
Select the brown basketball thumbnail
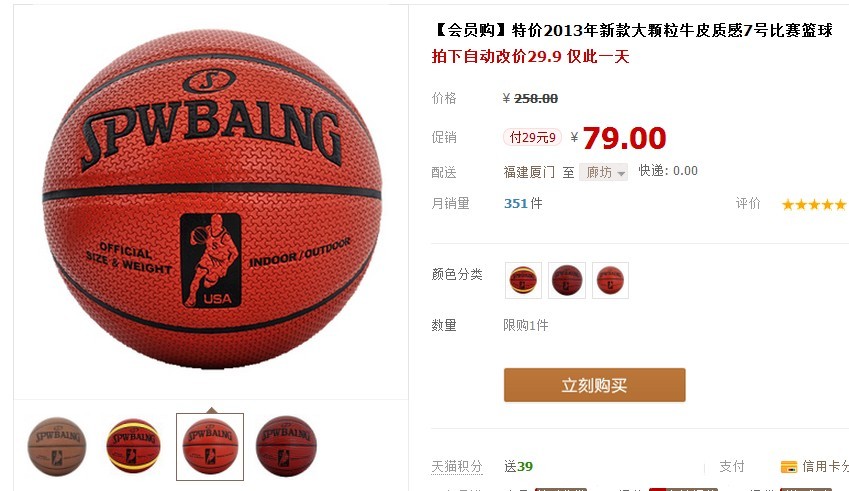(x=57, y=447)
